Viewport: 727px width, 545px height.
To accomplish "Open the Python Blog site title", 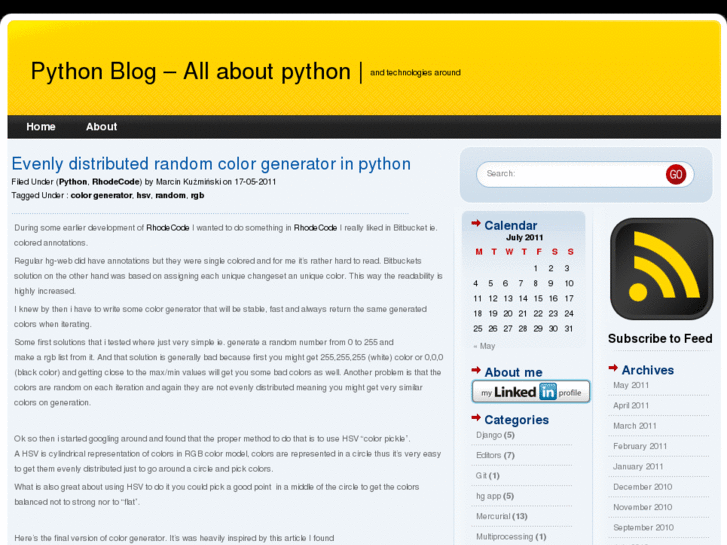I will click(x=190, y=72).
